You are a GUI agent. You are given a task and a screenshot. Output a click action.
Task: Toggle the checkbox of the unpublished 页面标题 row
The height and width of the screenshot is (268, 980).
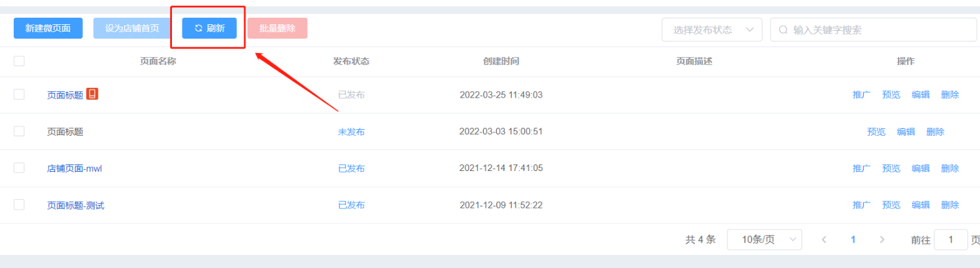[19, 131]
